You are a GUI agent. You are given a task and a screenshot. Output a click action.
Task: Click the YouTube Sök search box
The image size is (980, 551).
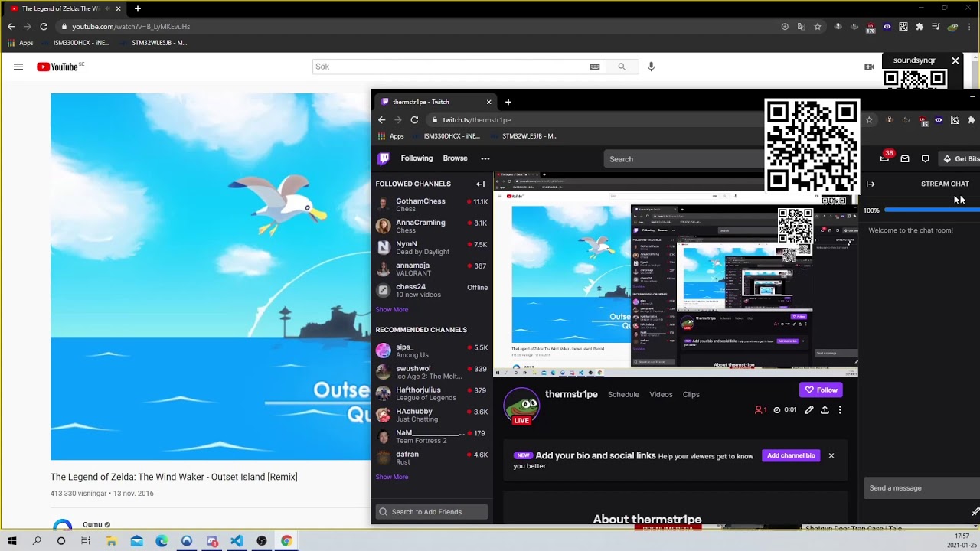[459, 67]
